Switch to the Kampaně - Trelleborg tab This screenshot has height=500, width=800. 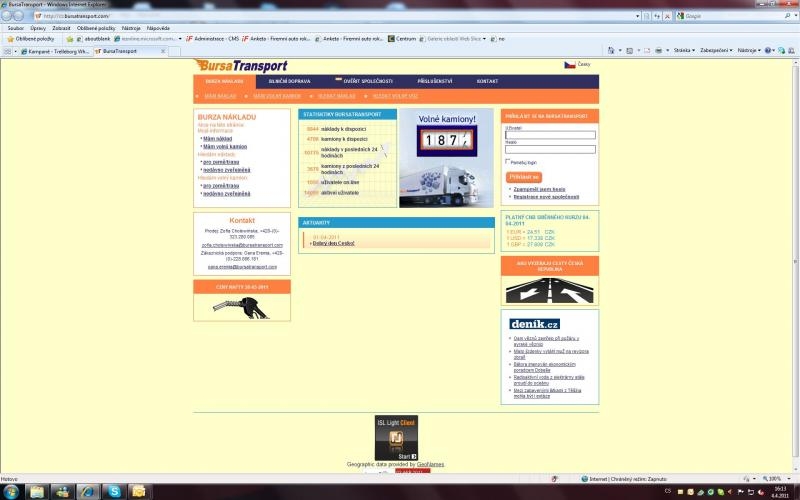coord(55,51)
